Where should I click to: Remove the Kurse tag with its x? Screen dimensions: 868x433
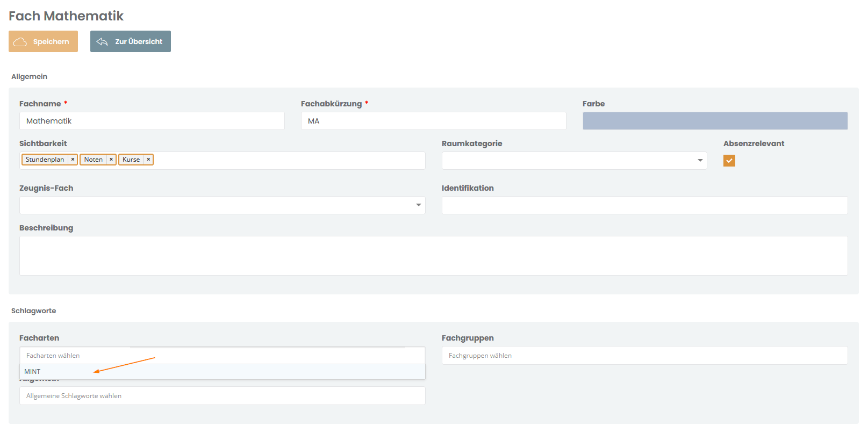point(148,160)
